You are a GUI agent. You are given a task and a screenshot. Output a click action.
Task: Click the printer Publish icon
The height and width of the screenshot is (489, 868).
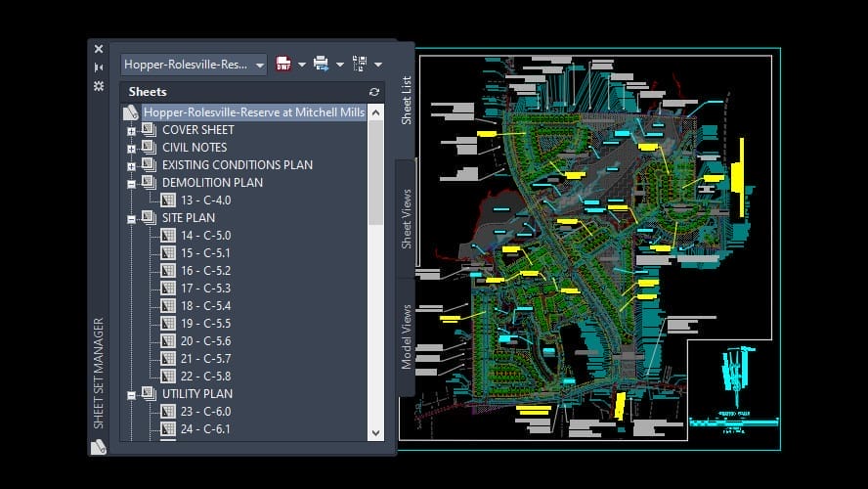click(321, 64)
